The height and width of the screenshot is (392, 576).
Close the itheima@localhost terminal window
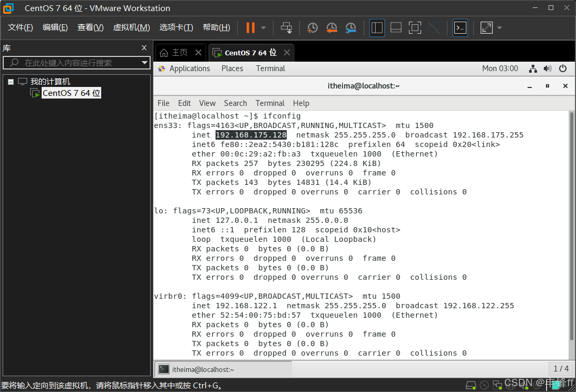[565, 86]
